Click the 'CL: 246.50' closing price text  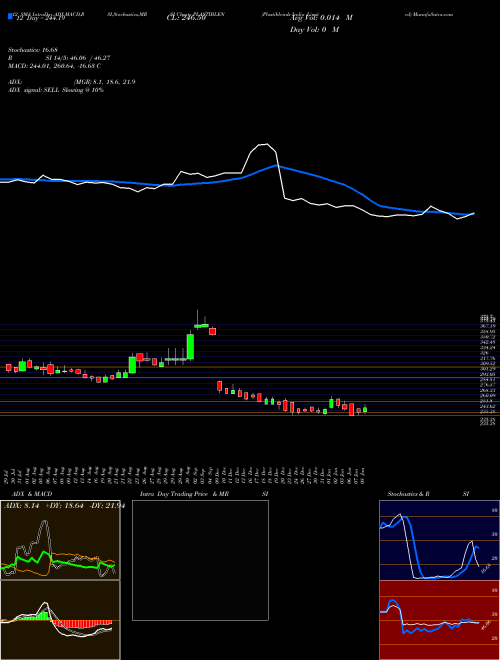click(186, 18)
